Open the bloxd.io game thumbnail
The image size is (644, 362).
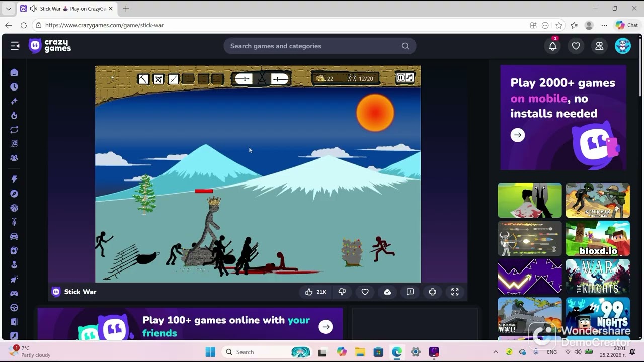point(598,238)
